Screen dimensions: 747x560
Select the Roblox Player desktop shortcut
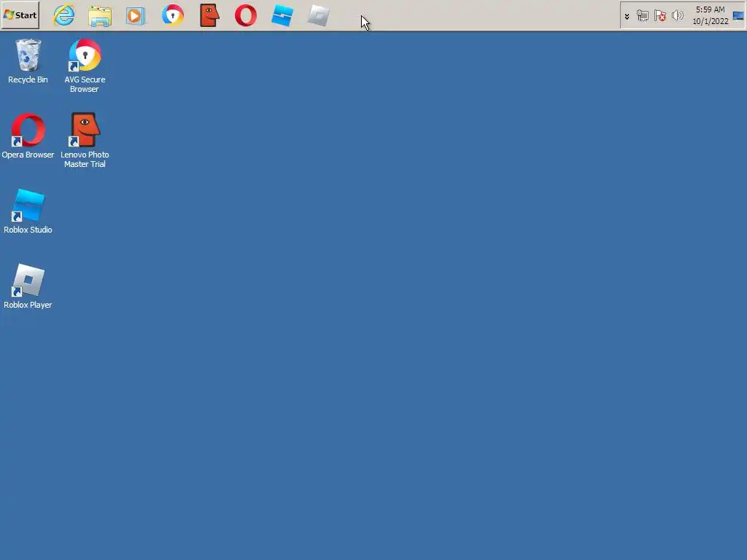[x=28, y=287]
